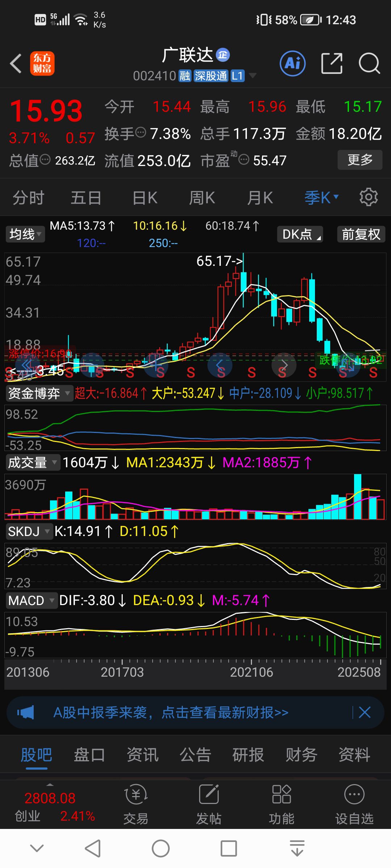Open the 公告 tab
Image resolution: width=391 pixels, height=868 pixels.
point(195,755)
